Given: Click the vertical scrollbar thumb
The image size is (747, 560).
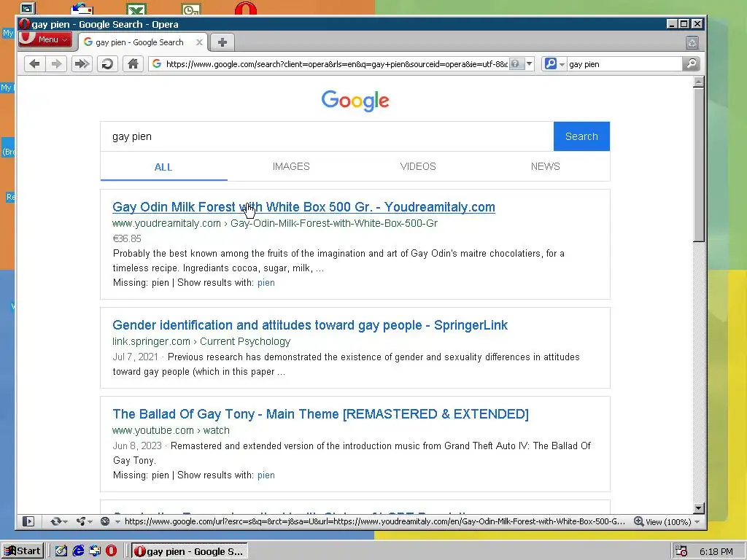Looking at the screenshot, I should point(698,165).
